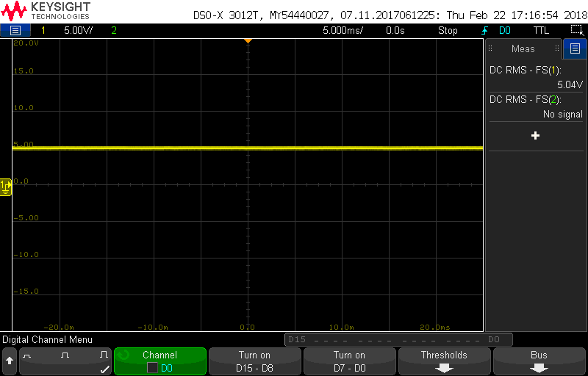Image resolution: width=588 pixels, height=376 pixels.
Task: Turn on digital channels D15 - D8
Action: [x=254, y=361]
